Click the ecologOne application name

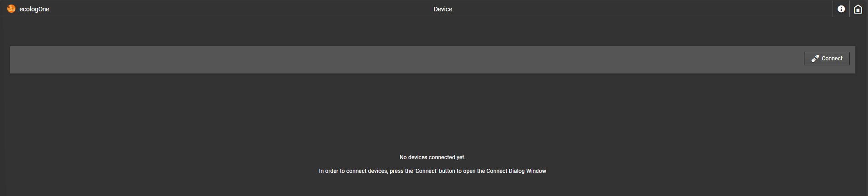coord(35,9)
